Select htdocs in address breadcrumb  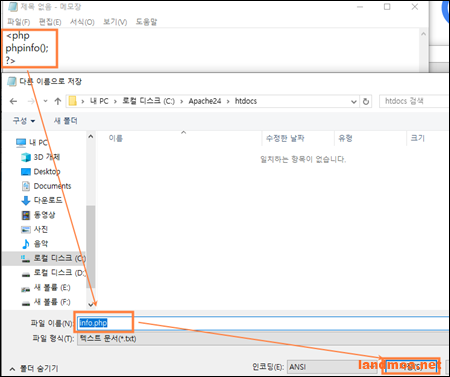[x=246, y=101]
